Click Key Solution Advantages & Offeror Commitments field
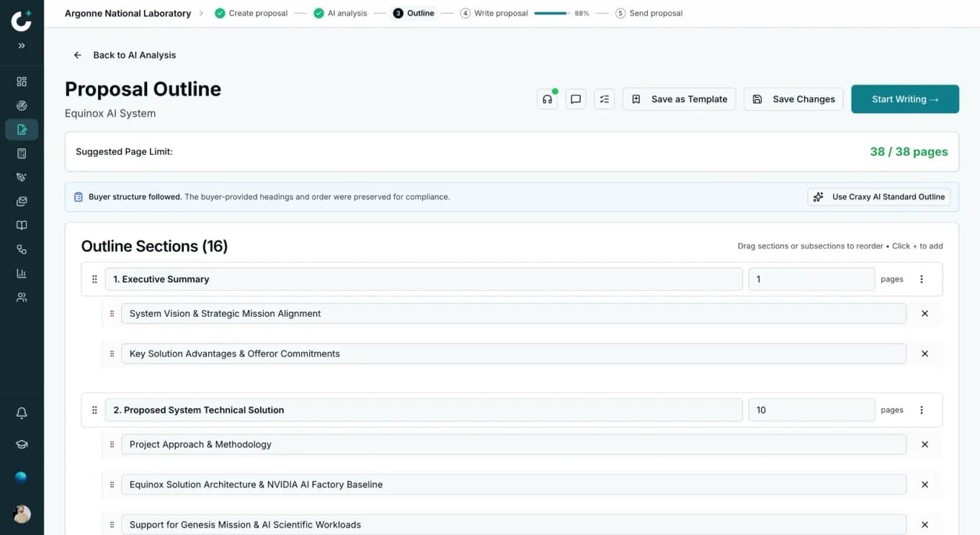Viewport: 980px width, 535px height. [x=514, y=354]
